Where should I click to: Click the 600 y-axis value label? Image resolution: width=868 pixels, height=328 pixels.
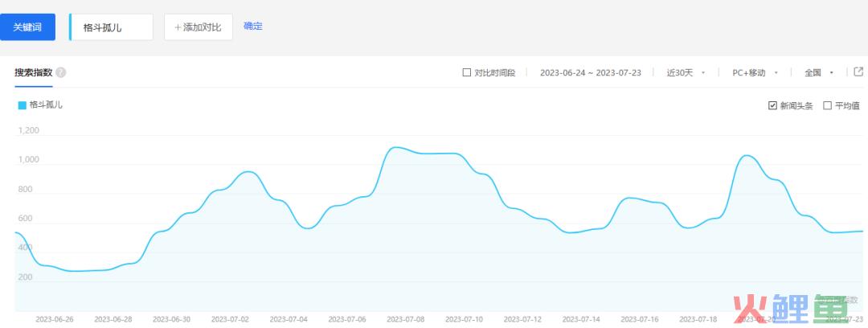coord(26,219)
